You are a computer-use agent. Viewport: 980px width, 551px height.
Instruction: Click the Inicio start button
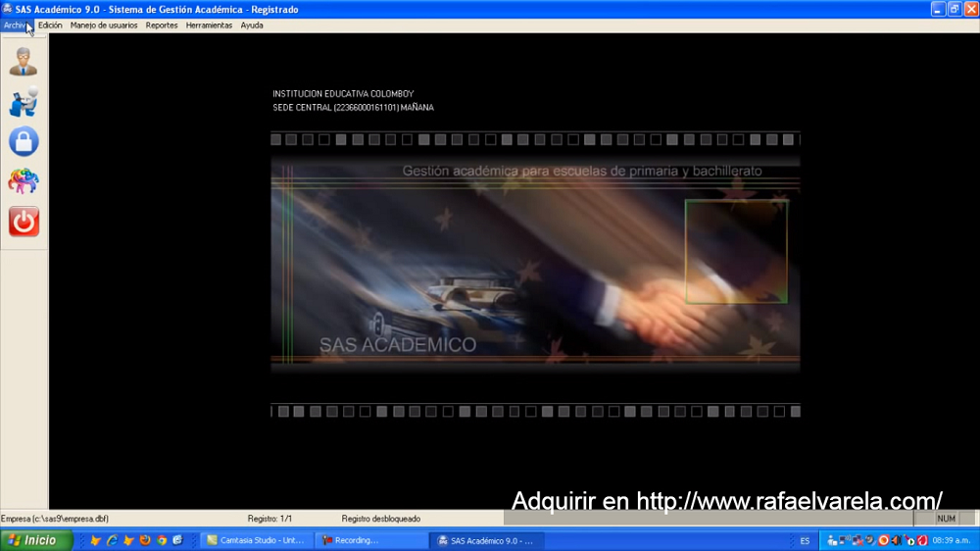tap(37, 540)
